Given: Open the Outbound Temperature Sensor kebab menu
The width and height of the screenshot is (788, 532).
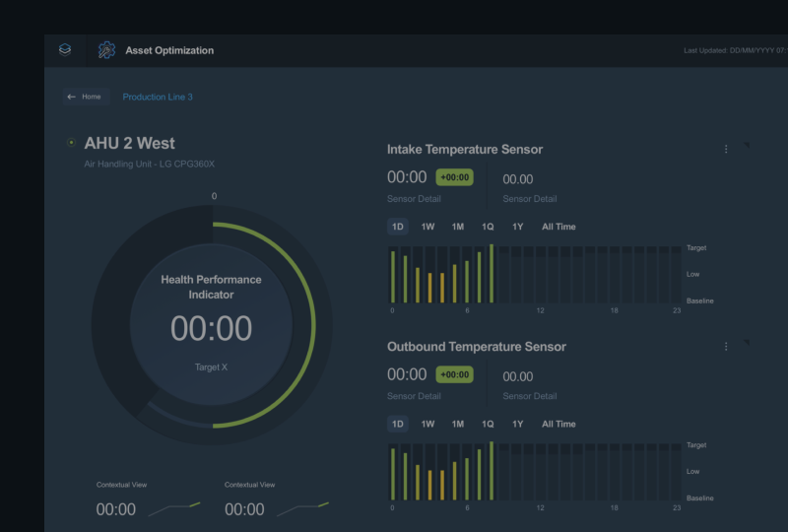Looking at the screenshot, I should [x=726, y=347].
